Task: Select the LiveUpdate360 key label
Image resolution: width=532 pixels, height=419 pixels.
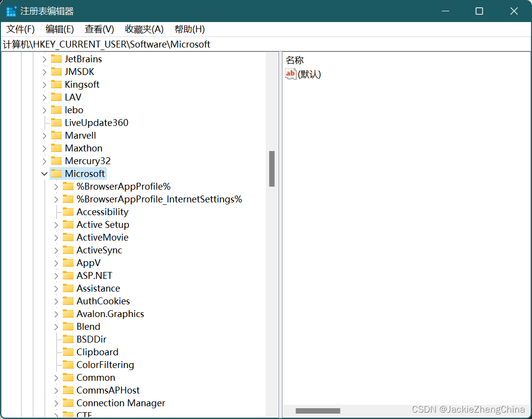Action: 97,123
